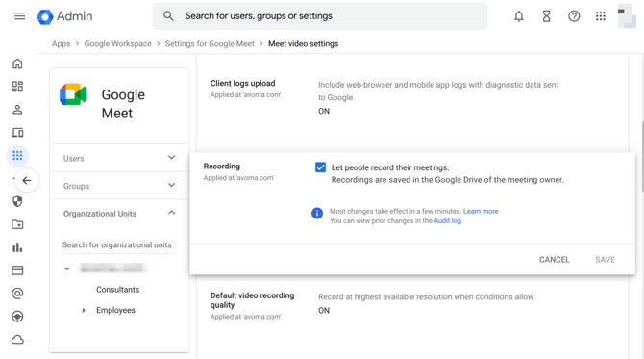Open Security shield icon in sidebar

17,201
